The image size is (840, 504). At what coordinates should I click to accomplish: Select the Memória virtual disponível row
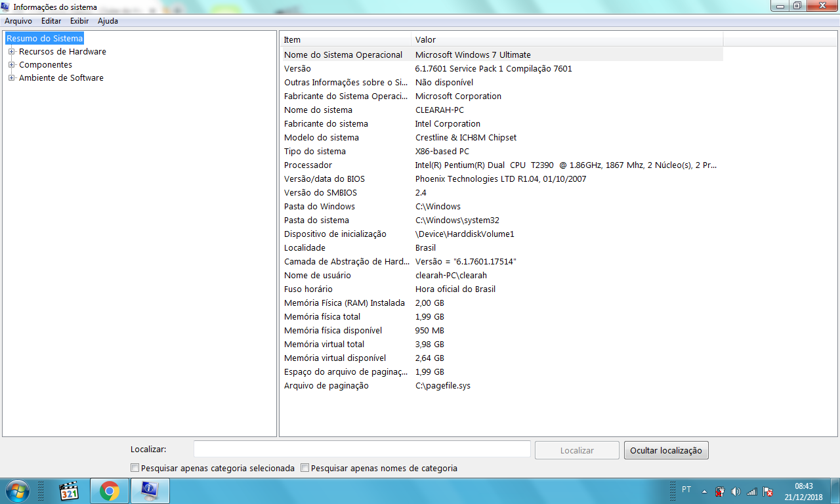click(502, 358)
